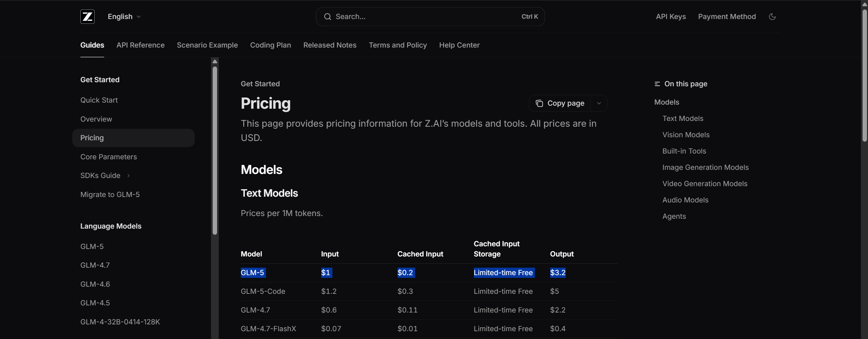
Task: Select GLM-4.7 under Language Models
Action: point(95,265)
